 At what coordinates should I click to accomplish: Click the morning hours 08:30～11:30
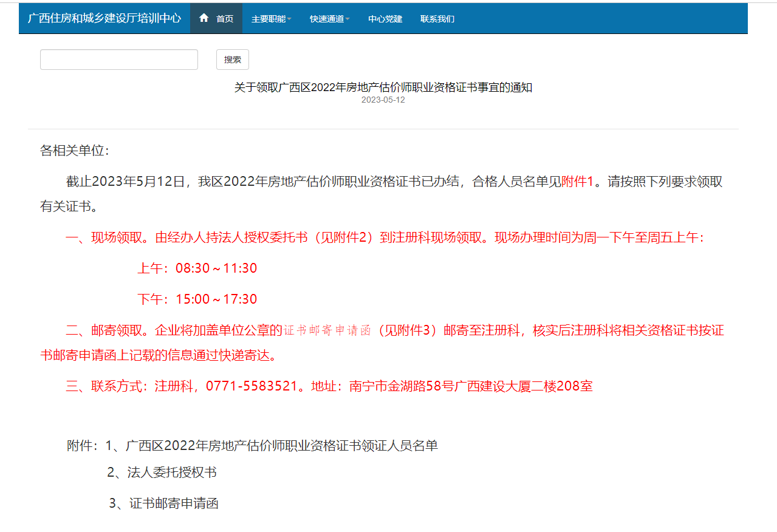click(216, 268)
